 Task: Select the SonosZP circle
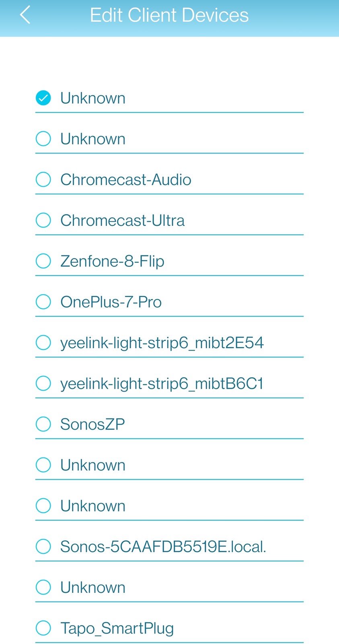(x=43, y=424)
